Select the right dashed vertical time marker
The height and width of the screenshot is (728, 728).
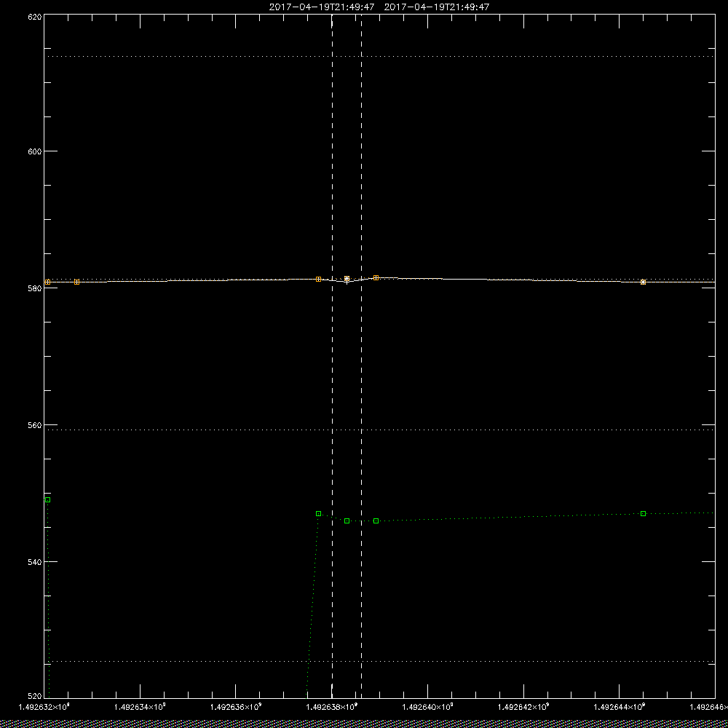pyautogui.click(x=361, y=356)
